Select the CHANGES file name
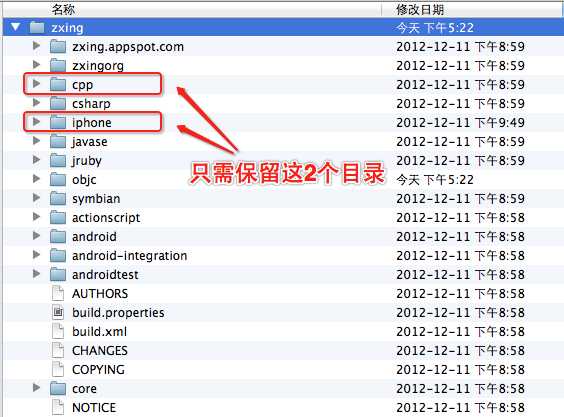 pyautogui.click(x=100, y=350)
